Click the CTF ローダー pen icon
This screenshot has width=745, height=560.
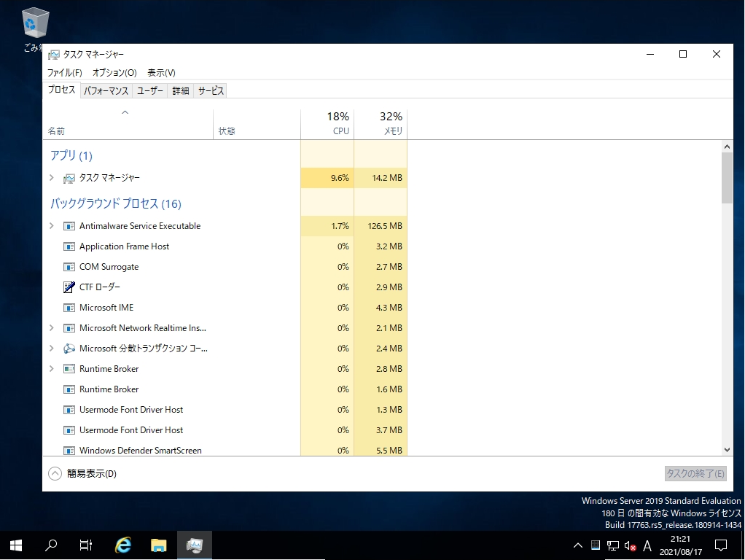coord(69,287)
